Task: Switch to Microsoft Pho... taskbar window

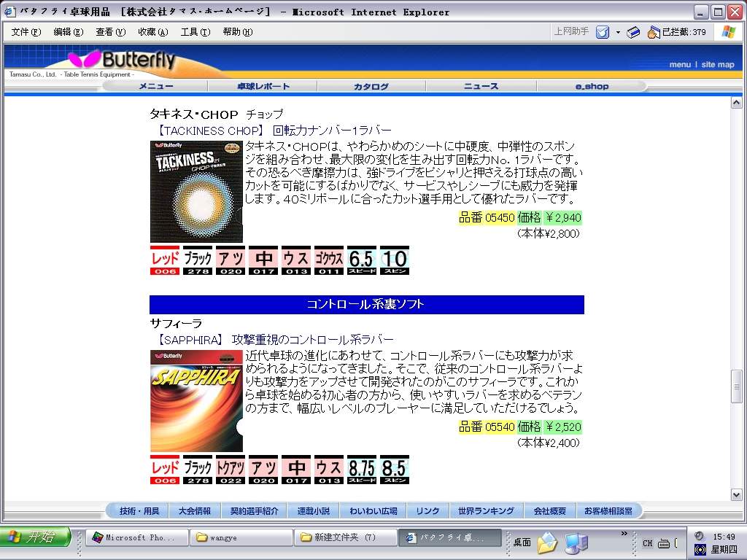Action: click(x=136, y=537)
